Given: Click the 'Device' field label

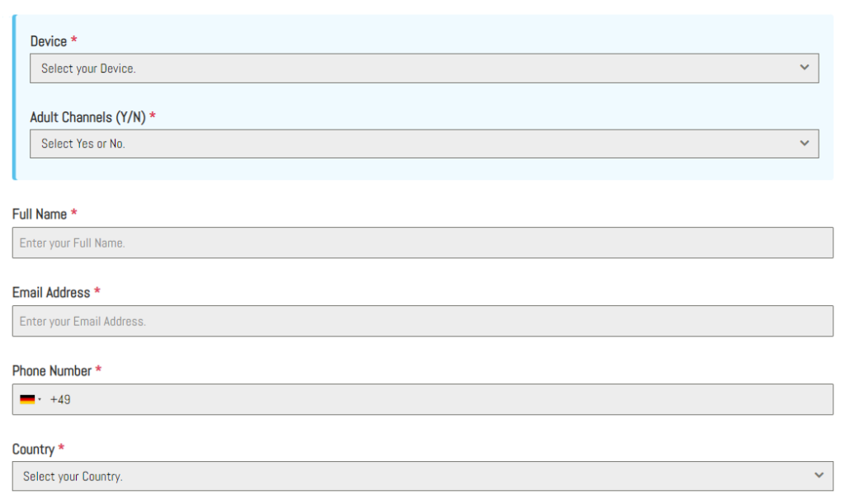Looking at the screenshot, I should [x=49, y=41].
